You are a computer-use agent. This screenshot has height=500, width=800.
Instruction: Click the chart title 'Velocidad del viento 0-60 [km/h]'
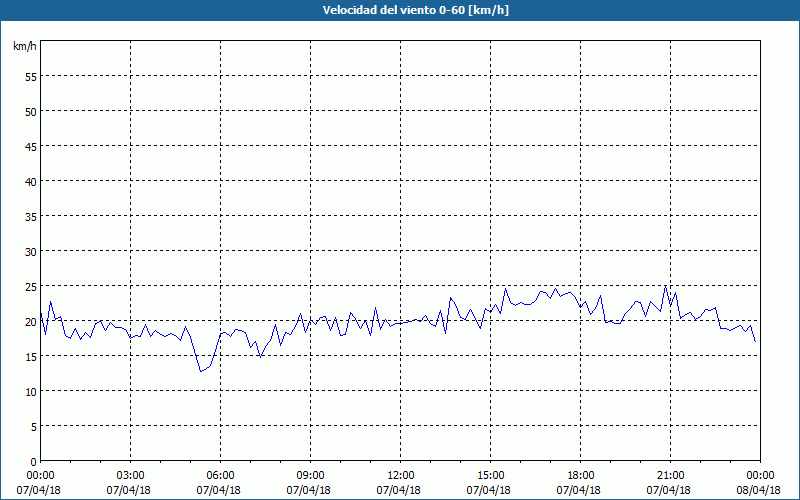(416, 10)
